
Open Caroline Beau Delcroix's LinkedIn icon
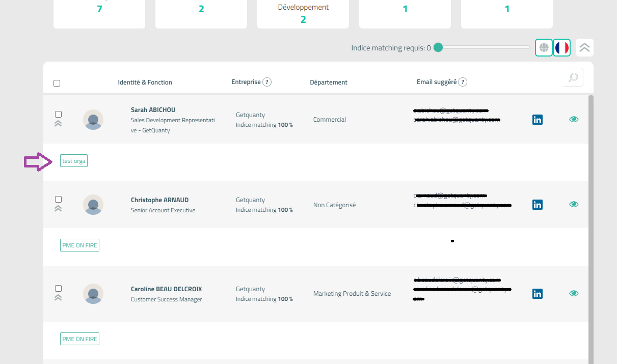tap(537, 294)
